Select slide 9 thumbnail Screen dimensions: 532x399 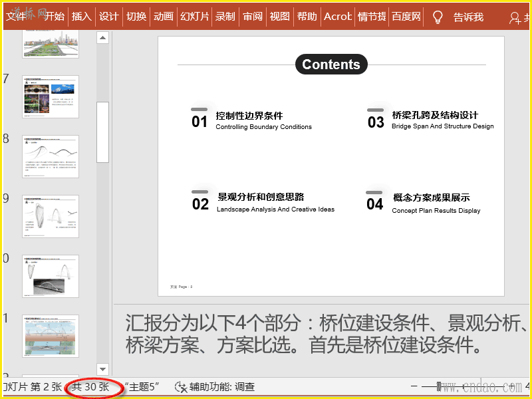tap(51, 216)
